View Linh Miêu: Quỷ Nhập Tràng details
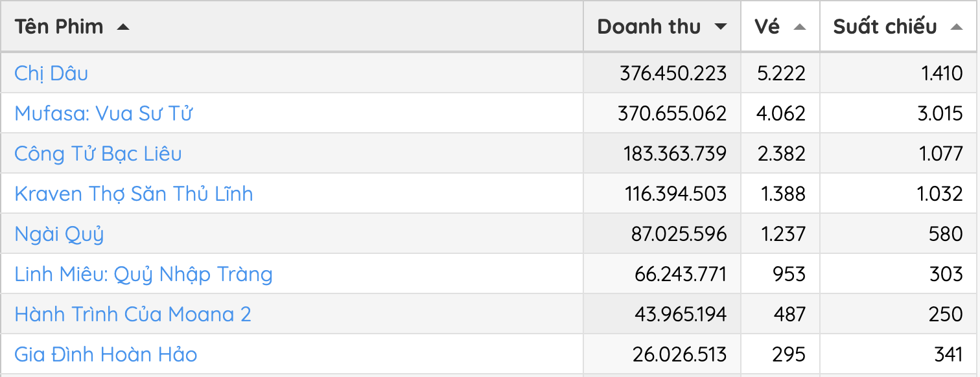The image size is (980, 377). coord(143,274)
